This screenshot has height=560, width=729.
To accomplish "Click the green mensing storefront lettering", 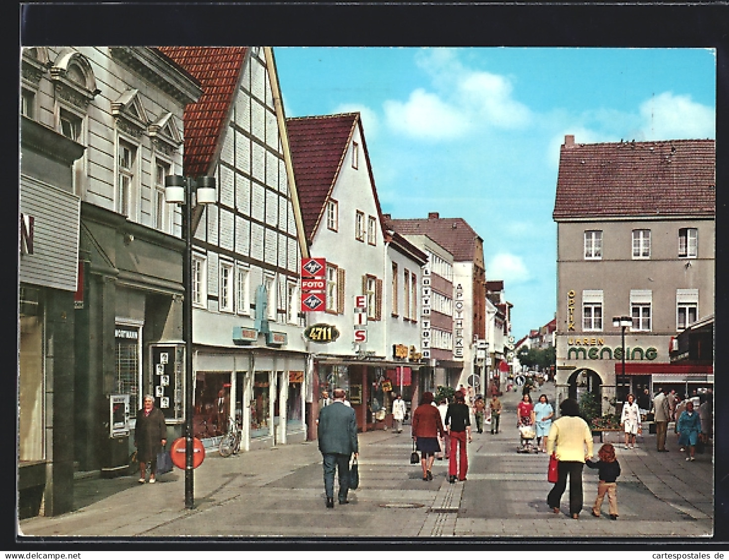I will (x=612, y=353).
